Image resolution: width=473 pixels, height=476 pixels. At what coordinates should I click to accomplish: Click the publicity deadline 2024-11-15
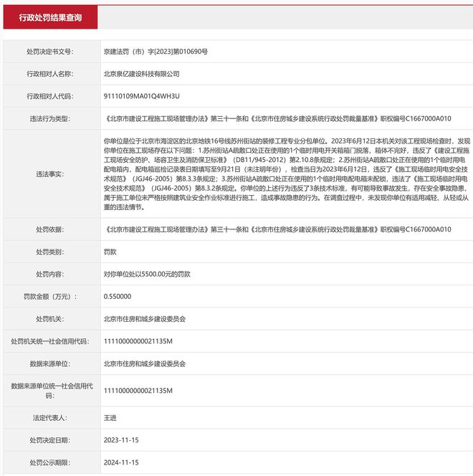(x=121, y=462)
